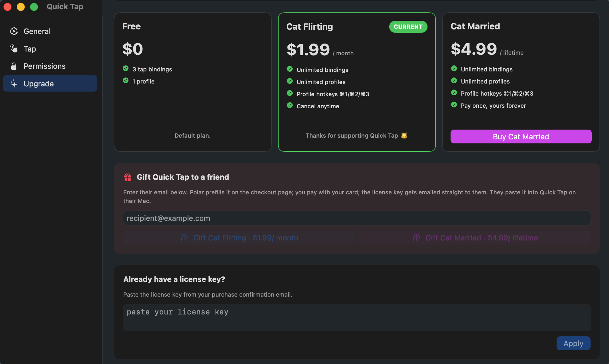Viewport: 609px width, 364px height.
Task: Click the '$4.99' price
Action: tap(474, 49)
